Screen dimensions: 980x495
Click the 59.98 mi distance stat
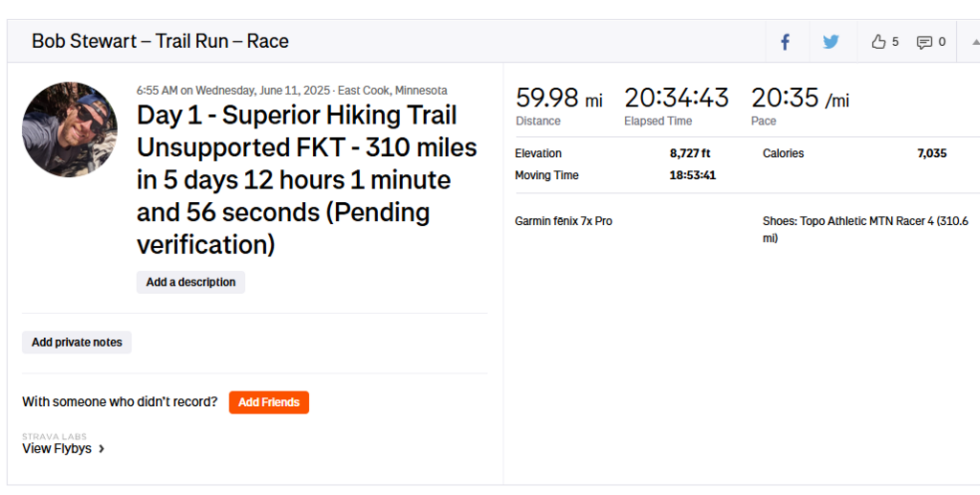[559, 98]
